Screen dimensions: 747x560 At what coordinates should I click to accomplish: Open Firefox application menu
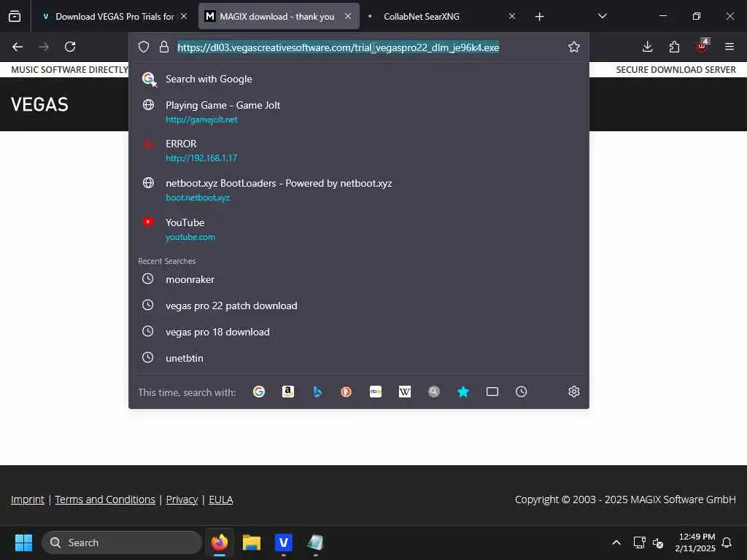[x=729, y=47]
